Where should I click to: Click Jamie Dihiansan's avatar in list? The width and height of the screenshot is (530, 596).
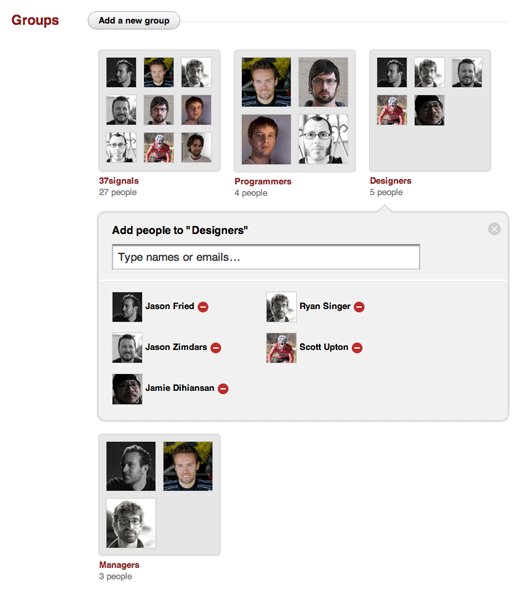point(127,389)
